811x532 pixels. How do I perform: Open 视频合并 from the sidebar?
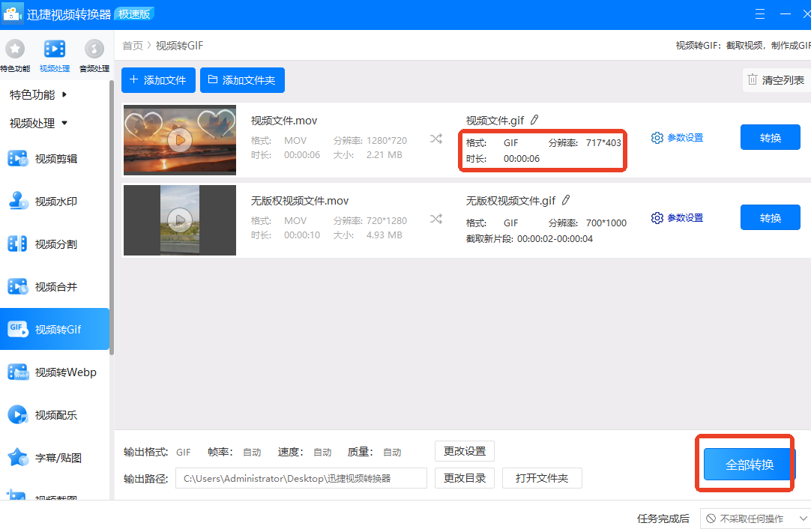[x=55, y=287]
